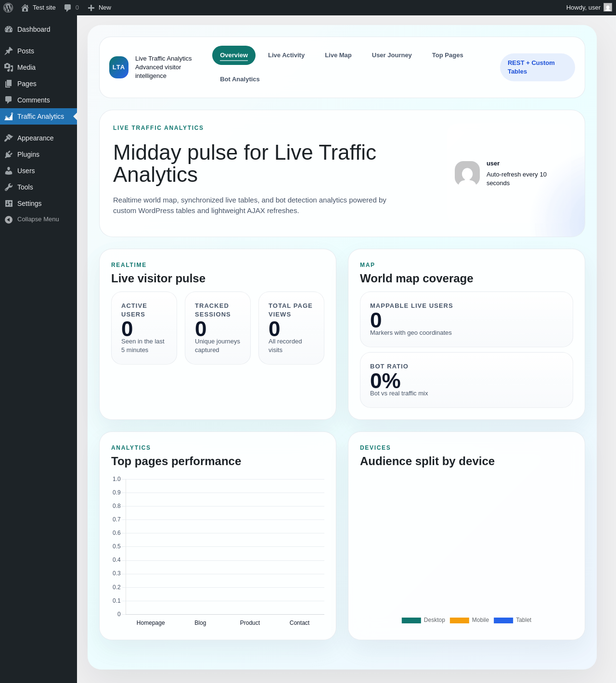Open the Bot Analytics tab
The image size is (616, 683).
pos(240,79)
